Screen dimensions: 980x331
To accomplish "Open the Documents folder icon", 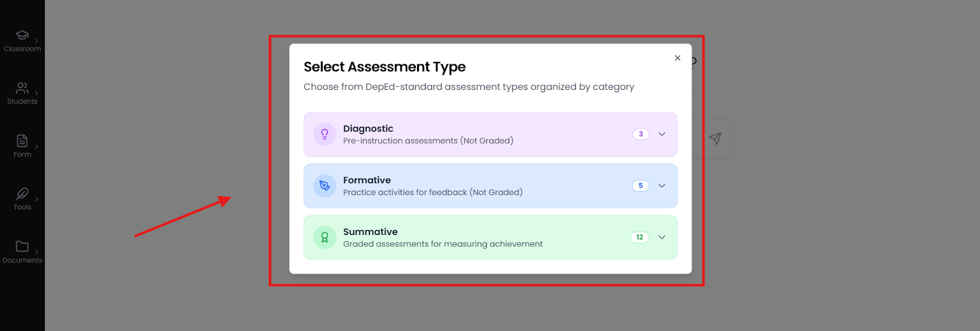I will (22, 247).
